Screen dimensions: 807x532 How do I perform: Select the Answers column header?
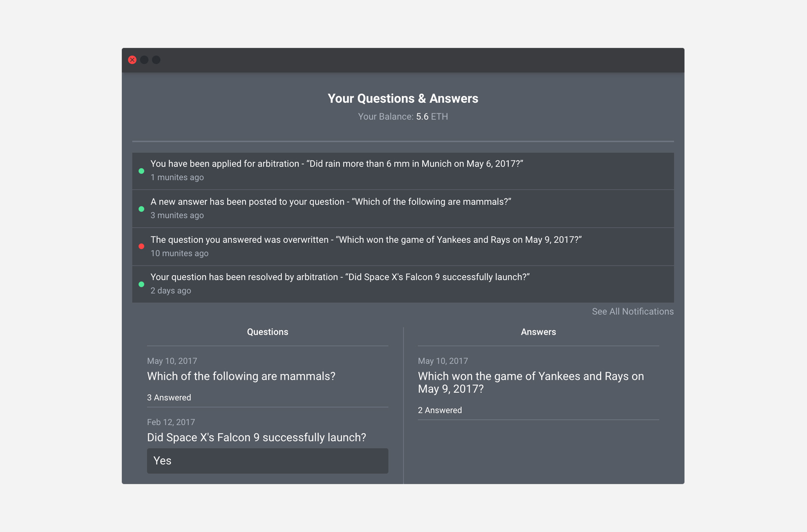coord(538,332)
